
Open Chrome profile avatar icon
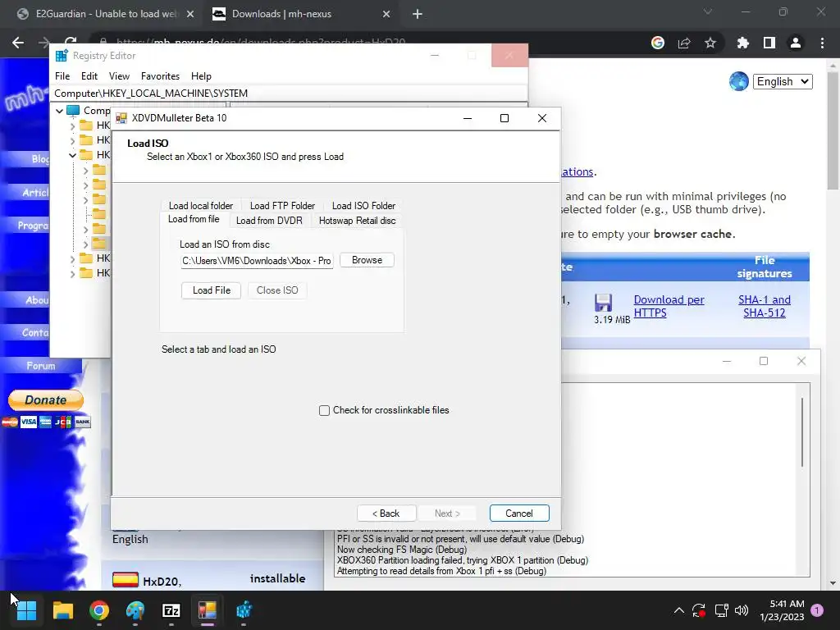point(796,43)
